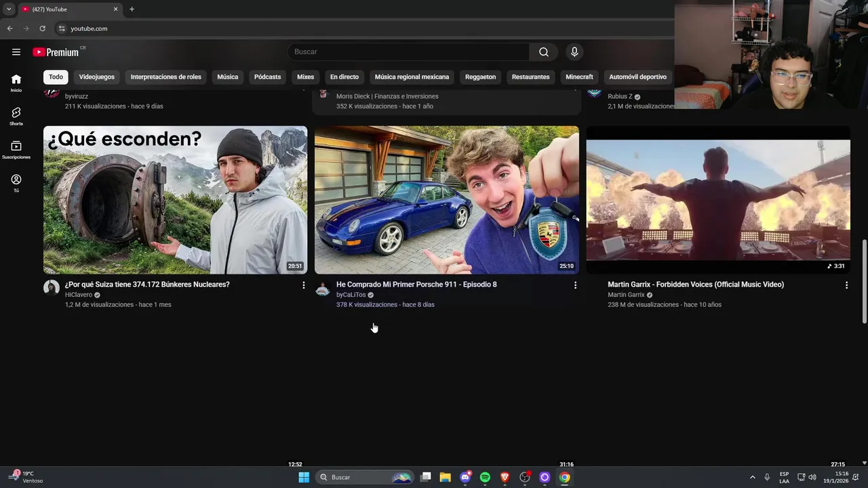Screen dimensions: 868x488
Task: Open the YouTube hamburger guide menu
Action: (16, 52)
